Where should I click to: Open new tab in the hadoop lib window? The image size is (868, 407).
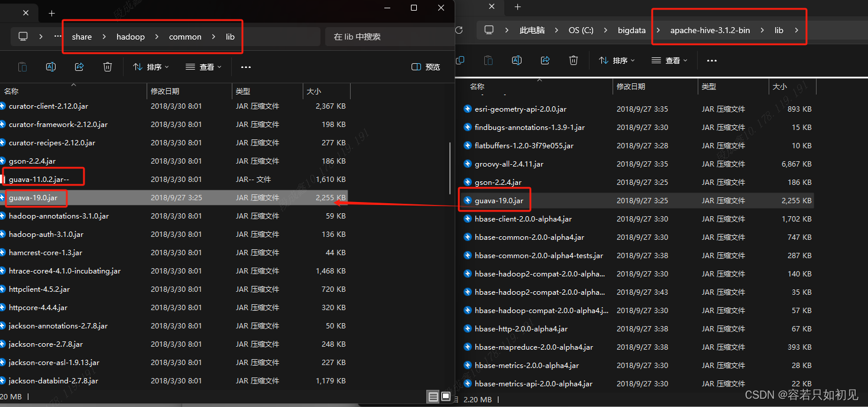click(51, 13)
